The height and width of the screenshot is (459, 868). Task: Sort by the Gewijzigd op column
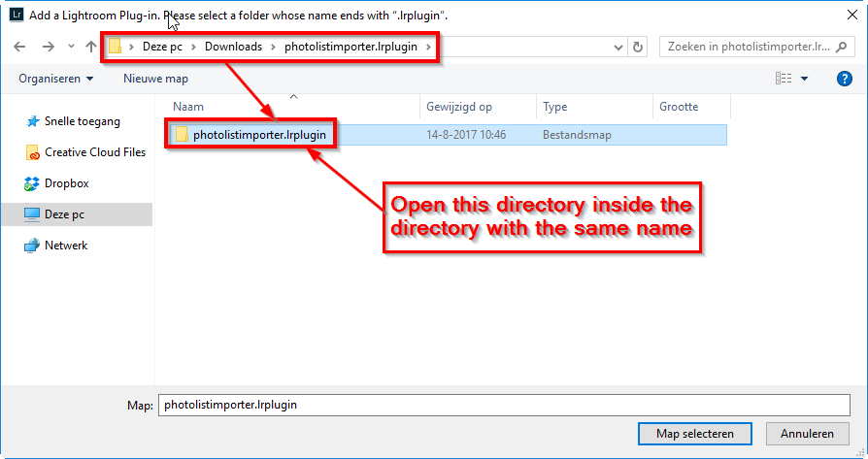click(x=458, y=107)
